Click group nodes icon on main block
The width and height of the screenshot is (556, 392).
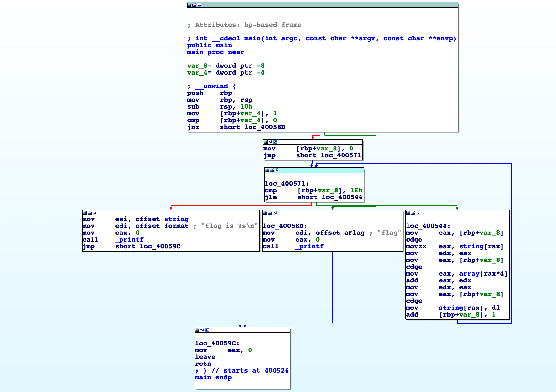point(199,5)
